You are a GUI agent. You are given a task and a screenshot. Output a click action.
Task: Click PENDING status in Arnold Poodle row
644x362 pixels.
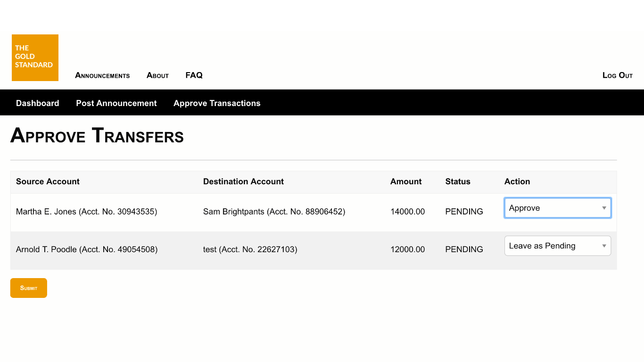(464, 249)
